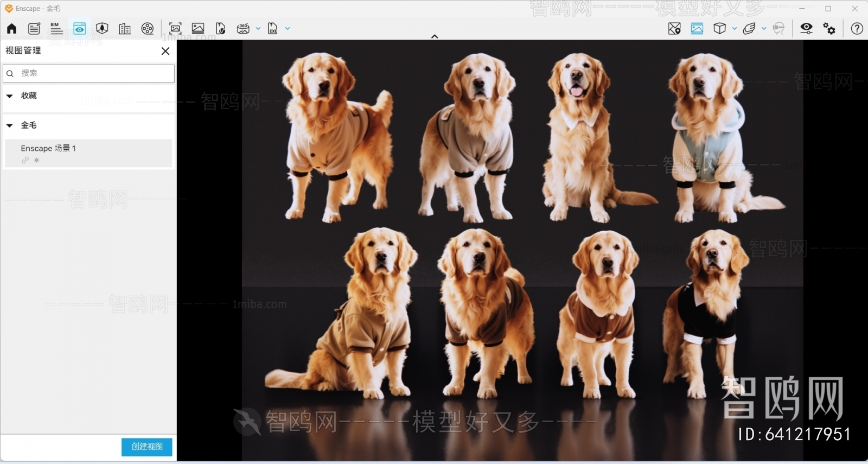Viewport: 868px width, 464px height.
Task: Open general settings gears icon
Action: tap(829, 29)
